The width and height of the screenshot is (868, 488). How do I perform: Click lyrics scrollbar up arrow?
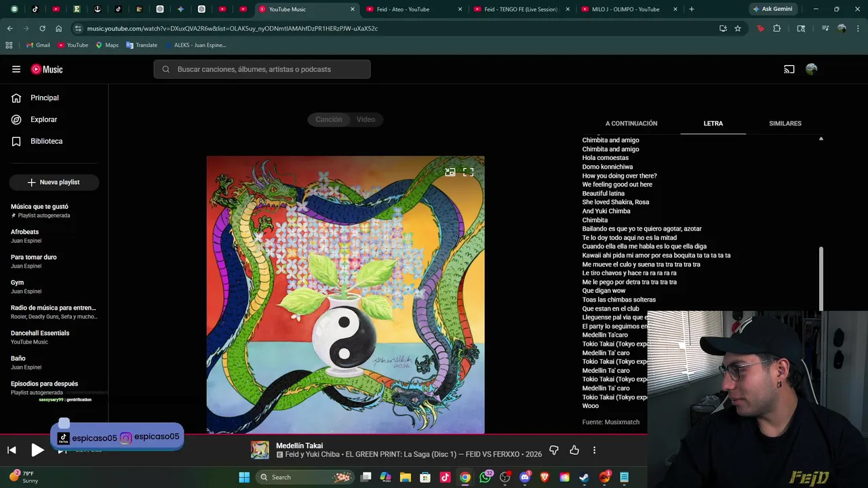(821, 139)
